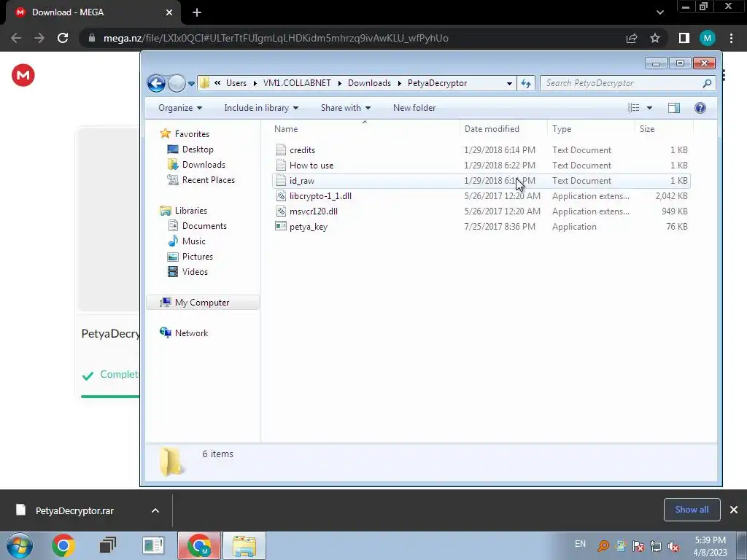This screenshot has width=747, height=560.
Task: Open recent locations dropdown arrow in Explorer
Action: pyautogui.click(x=192, y=83)
